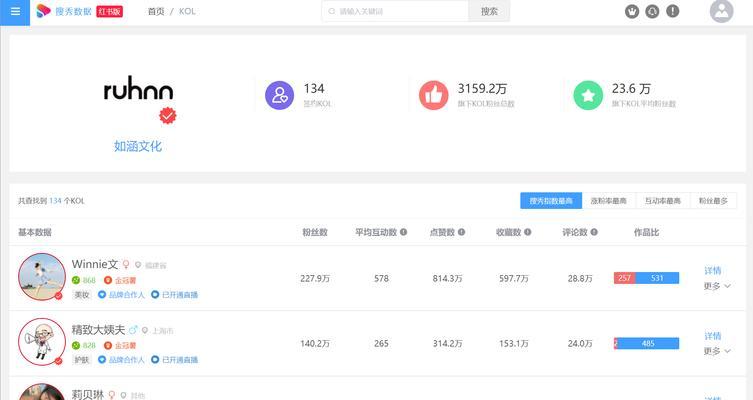753x400 pixels.
Task: Click the 搜秀数据 logo
Action: pyautogui.click(x=64, y=11)
